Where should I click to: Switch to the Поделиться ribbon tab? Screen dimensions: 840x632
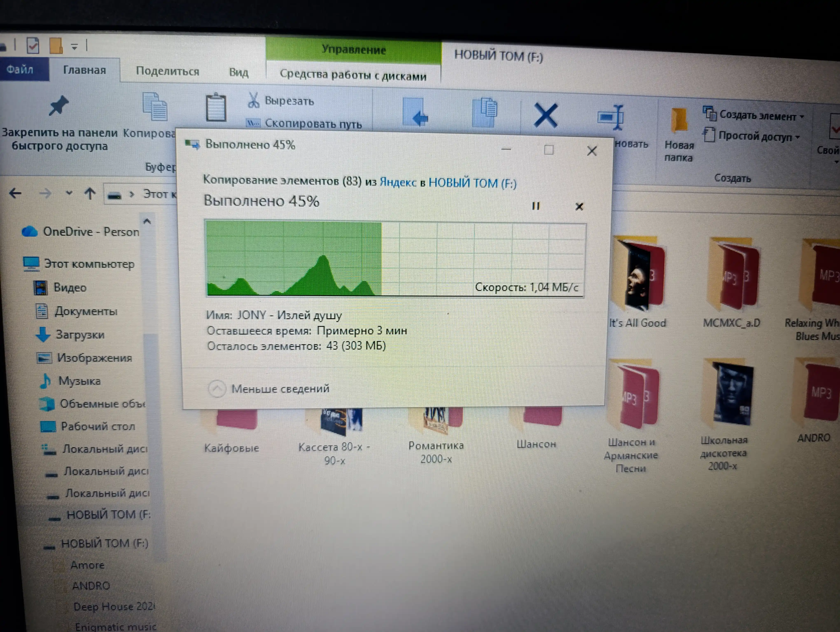(x=167, y=71)
